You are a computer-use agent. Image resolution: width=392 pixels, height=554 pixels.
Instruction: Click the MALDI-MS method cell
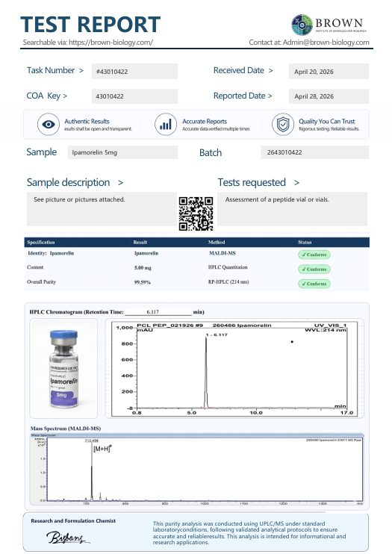coord(223,253)
